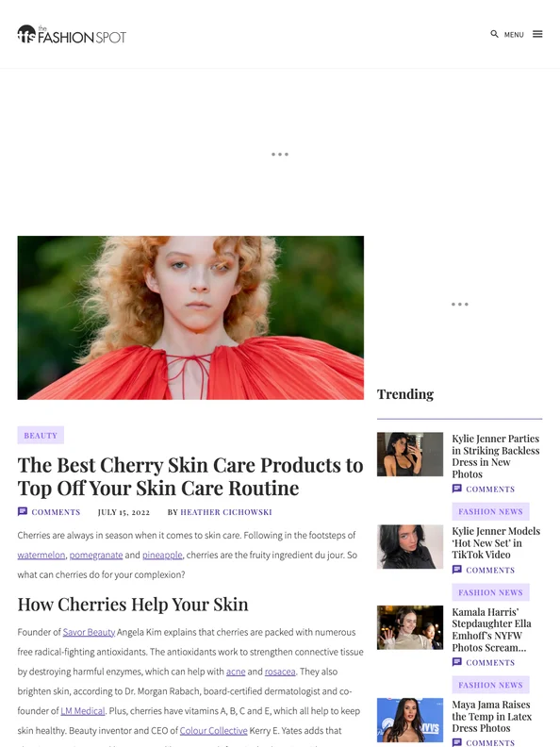Click comment bubble icon under article title
Screen dimensions: 560x747
(23, 511)
